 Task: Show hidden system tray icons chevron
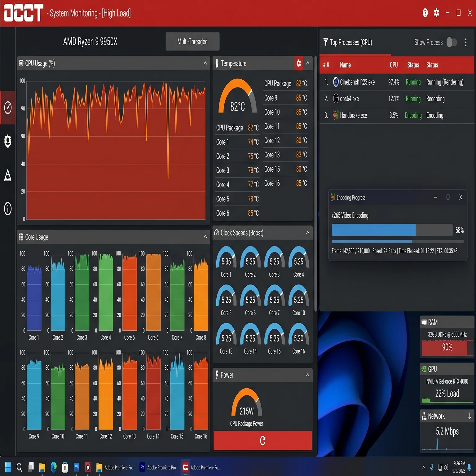424,467
